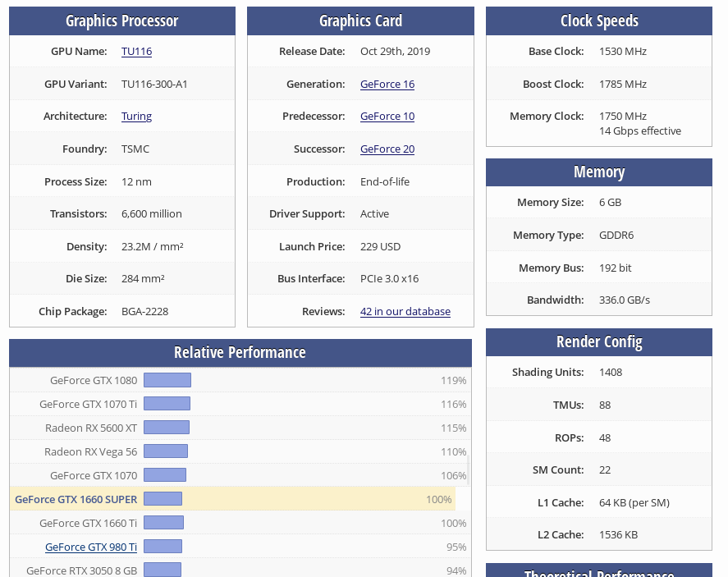This screenshot has width=728, height=577.
Task: Select the Radeon RX 5600 XT row label
Action: (x=91, y=428)
